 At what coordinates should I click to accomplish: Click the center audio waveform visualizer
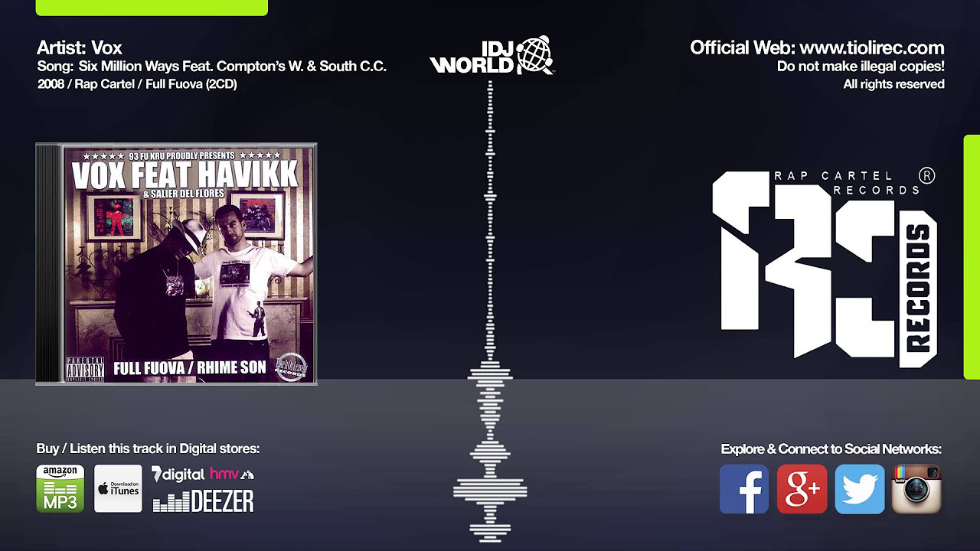[x=490, y=310]
